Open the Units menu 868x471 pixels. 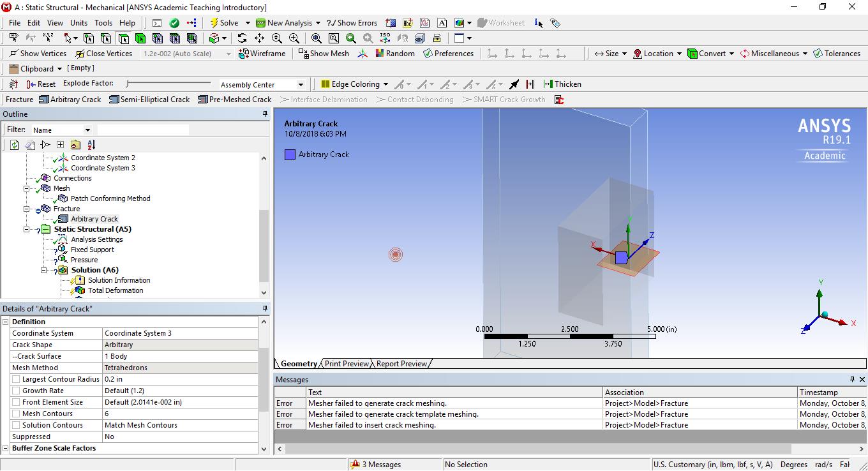pos(79,23)
